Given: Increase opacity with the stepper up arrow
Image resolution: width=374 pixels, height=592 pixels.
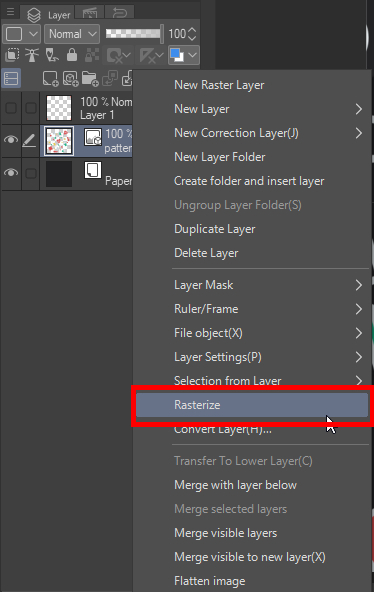Looking at the screenshot, I should (x=192, y=30).
